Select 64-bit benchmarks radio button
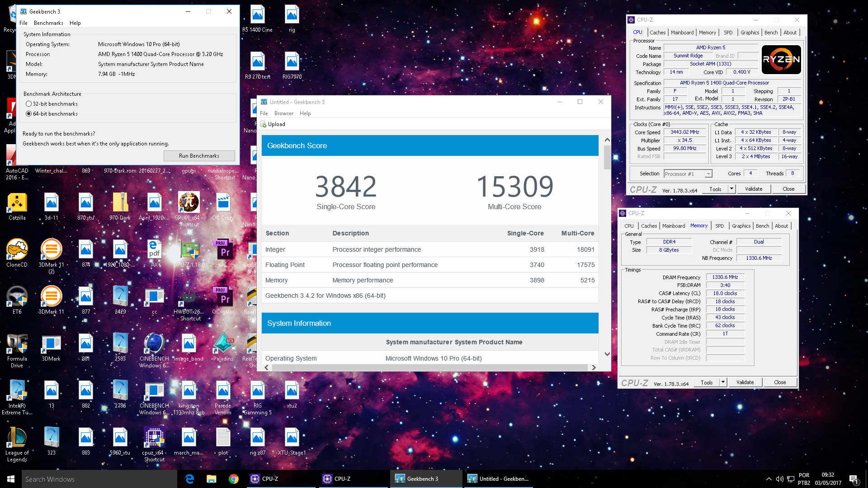This screenshot has width=868, height=488. pos(29,114)
